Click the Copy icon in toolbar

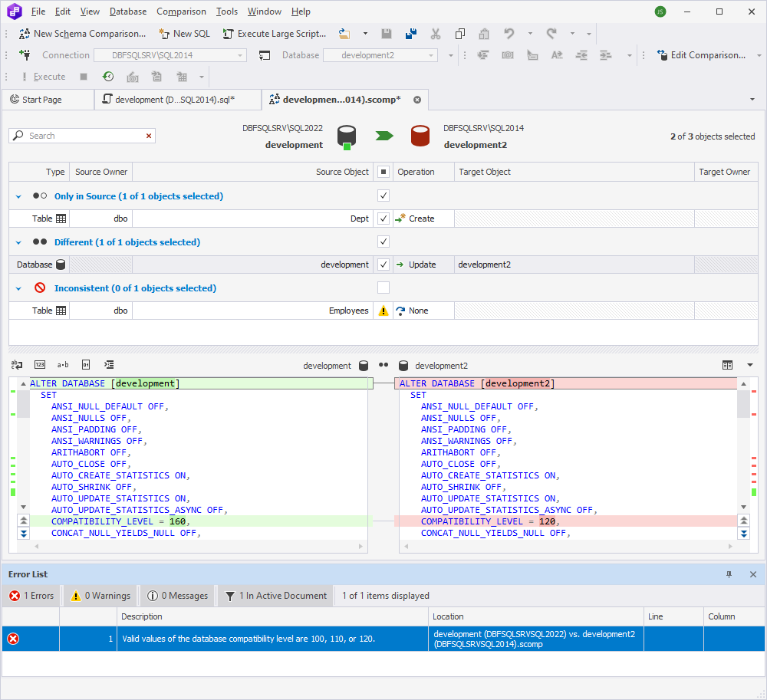[x=459, y=34]
